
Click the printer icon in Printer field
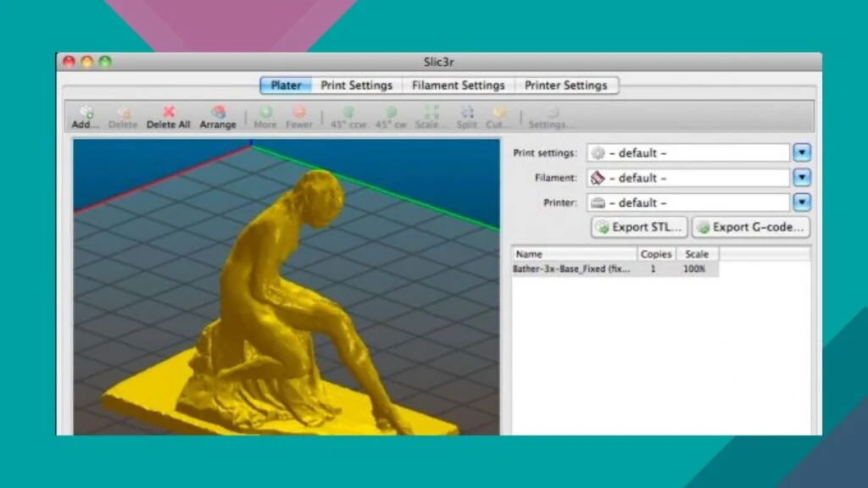pos(598,202)
